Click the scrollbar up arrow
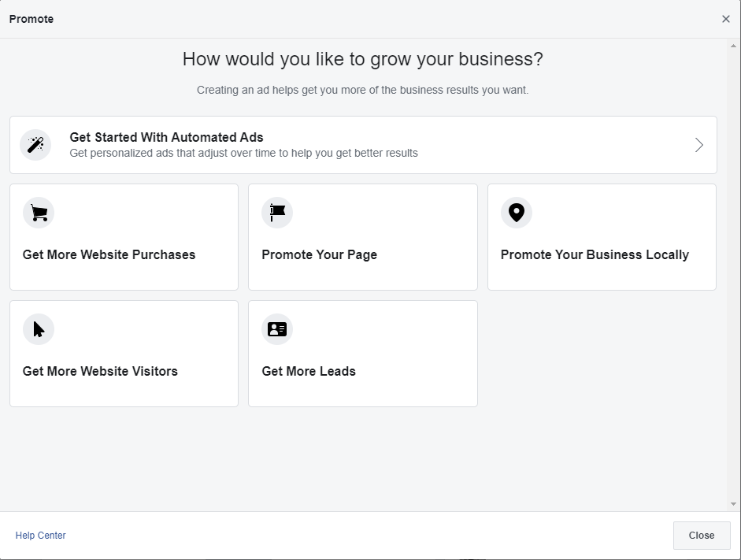 point(734,46)
